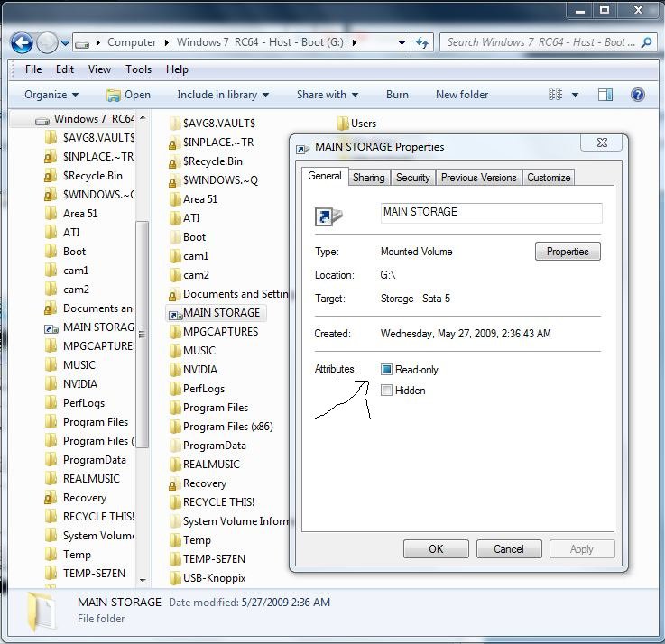Select the Program Files (x86) folder icon
This screenshot has height=644, width=665.
point(174,427)
